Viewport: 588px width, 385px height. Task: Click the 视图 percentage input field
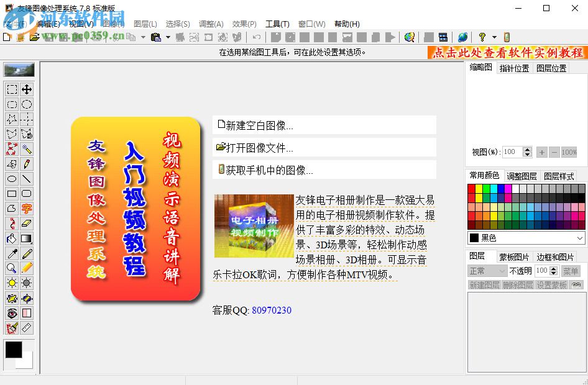pos(511,151)
